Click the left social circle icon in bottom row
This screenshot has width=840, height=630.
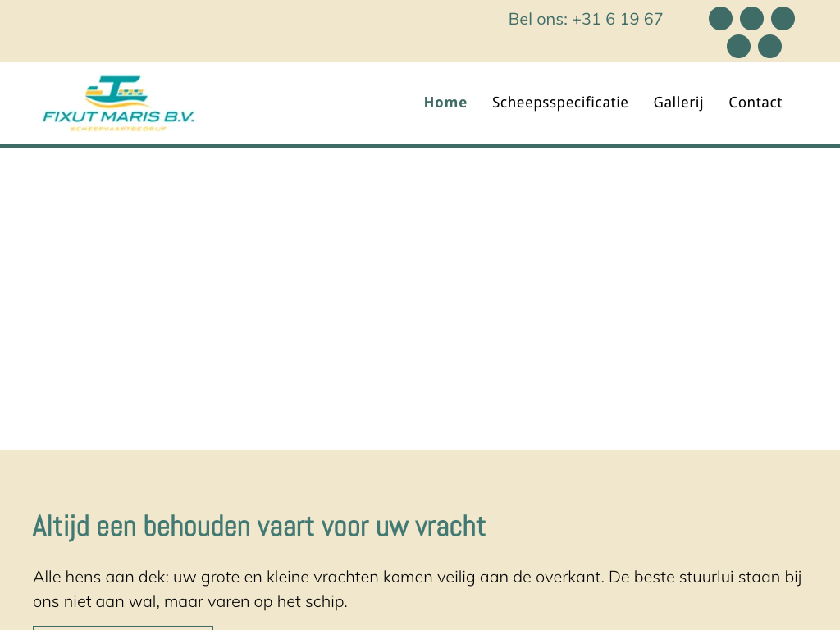point(738,47)
